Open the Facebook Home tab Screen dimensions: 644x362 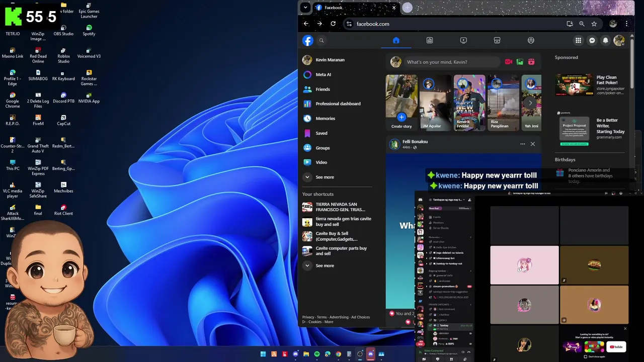click(x=396, y=40)
